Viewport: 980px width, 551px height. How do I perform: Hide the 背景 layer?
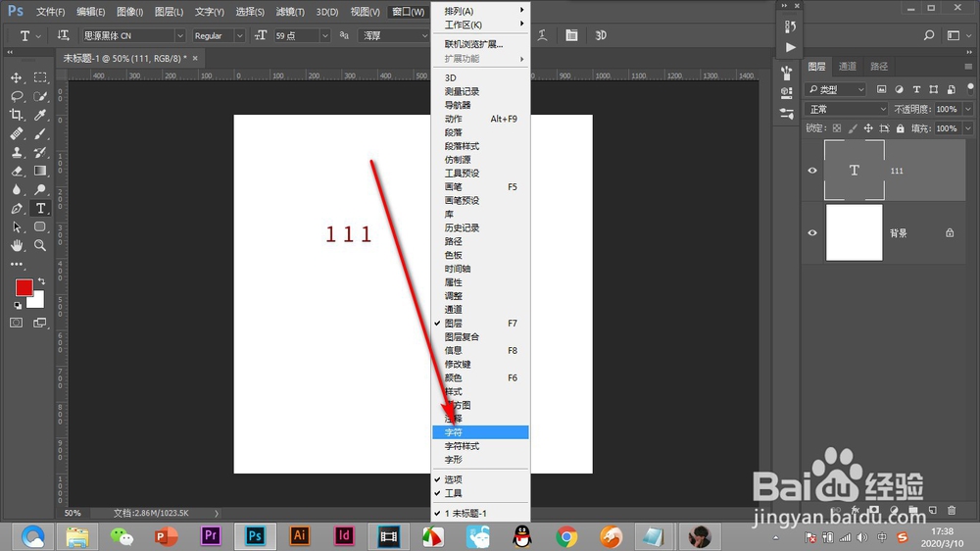click(812, 232)
